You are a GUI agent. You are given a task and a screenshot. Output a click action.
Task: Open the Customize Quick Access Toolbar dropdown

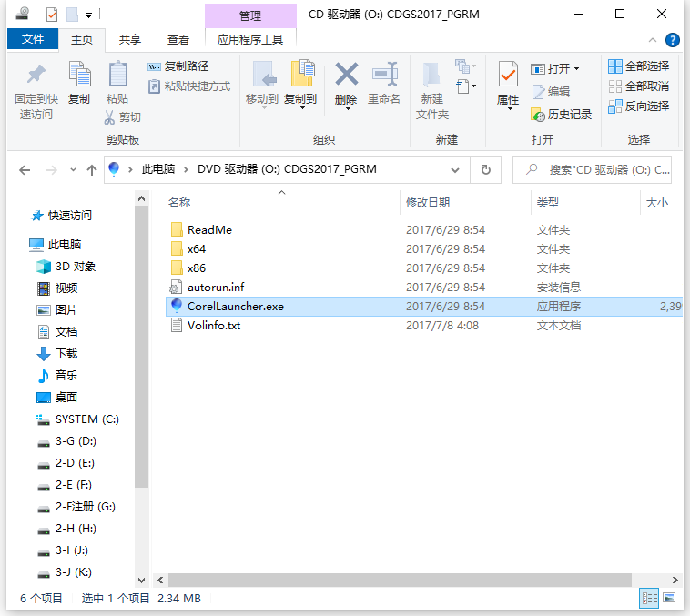(88, 15)
